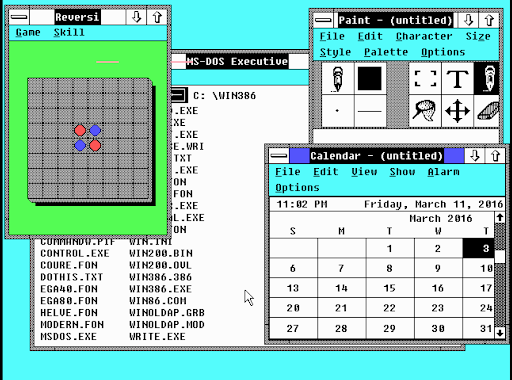This screenshot has height=380, width=512.
Task: Open the Size menu in Paint
Action: pyautogui.click(x=478, y=36)
